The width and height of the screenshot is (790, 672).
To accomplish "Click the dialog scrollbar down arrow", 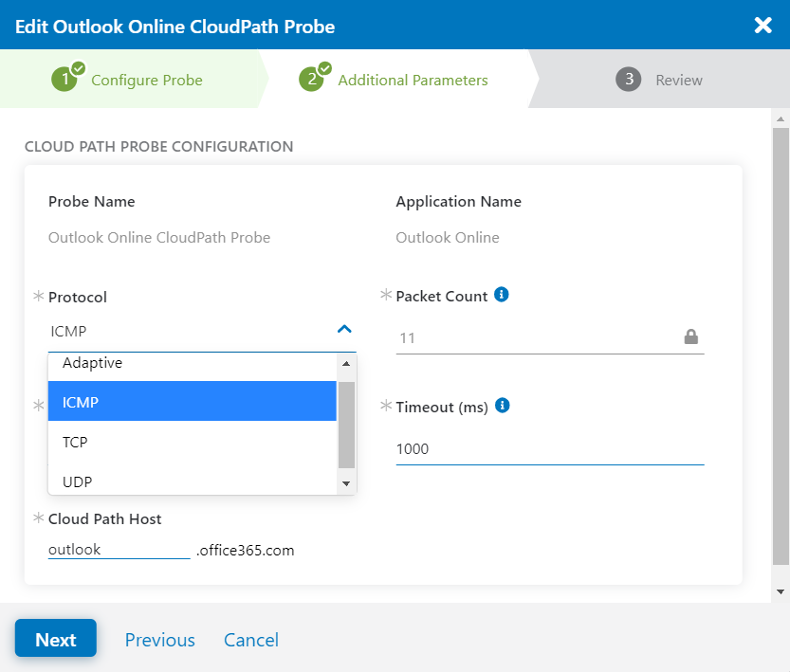I will (781, 591).
